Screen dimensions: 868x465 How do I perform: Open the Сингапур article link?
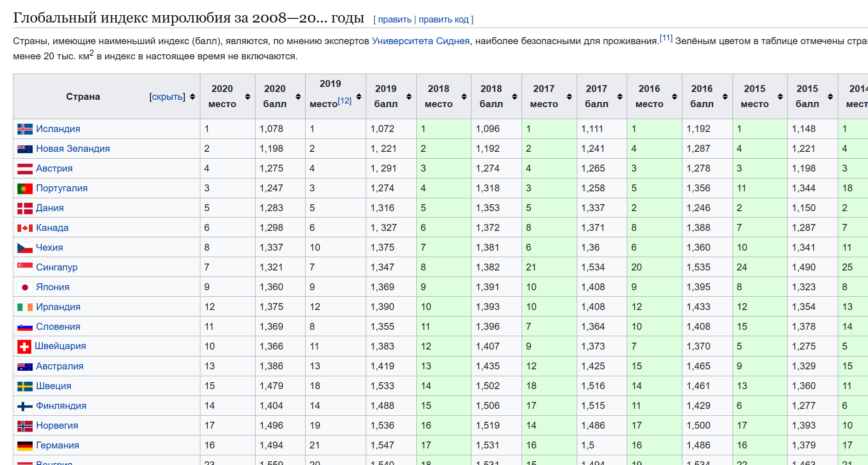(57, 267)
